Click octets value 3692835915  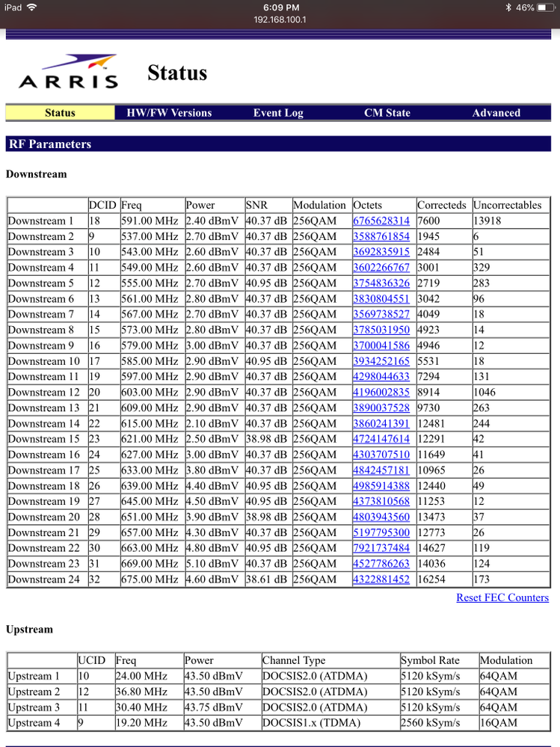pyautogui.click(x=381, y=252)
